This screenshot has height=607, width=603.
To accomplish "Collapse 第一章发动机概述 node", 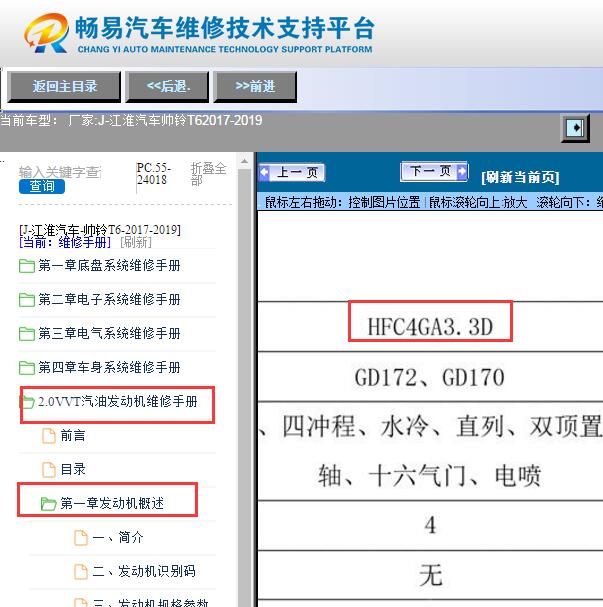I will point(112,504).
